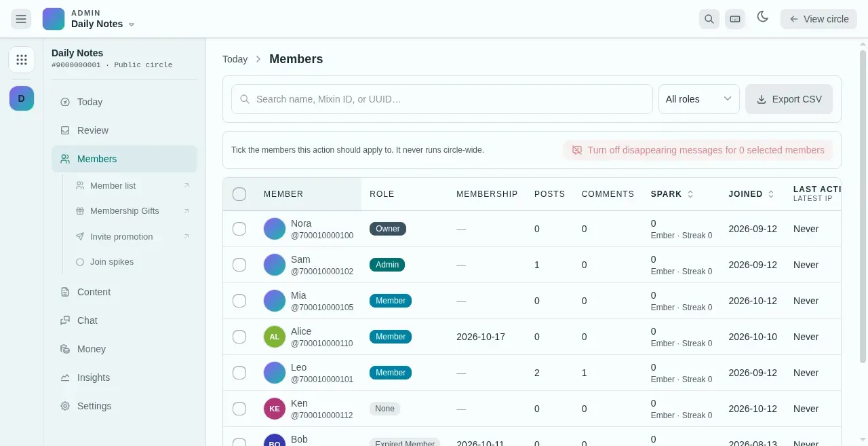Open the search icon in header
The image size is (868, 446).
(709, 19)
